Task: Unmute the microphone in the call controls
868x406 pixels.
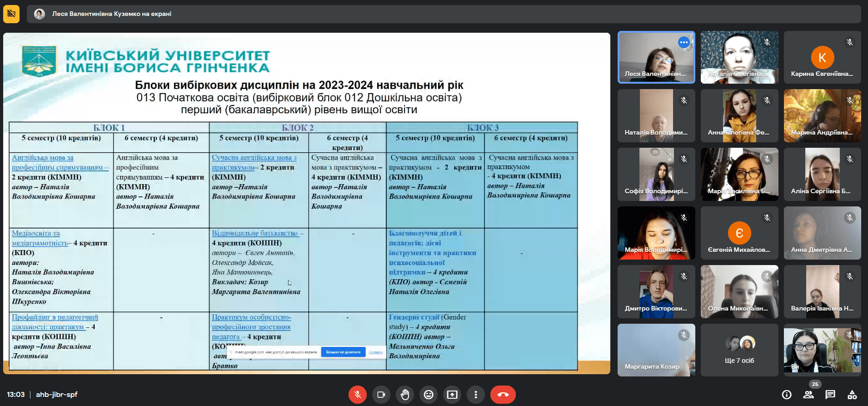Action: pyautogui.click(x=357, y=395)
